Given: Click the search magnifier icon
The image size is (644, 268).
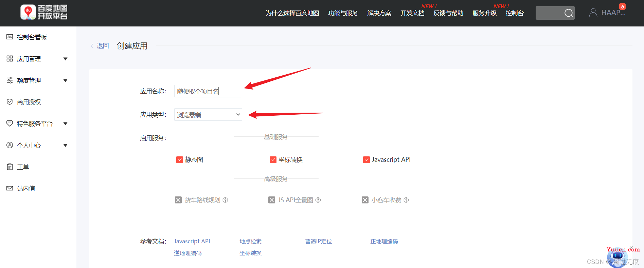Looking at the screenshot, I should tap(569, 13).
